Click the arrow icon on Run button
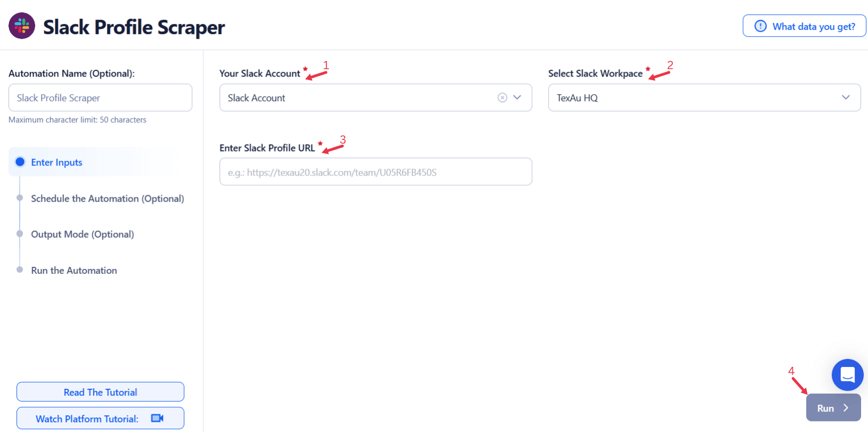Image resolution: width=868 pixels, height=435 pixels. [846, 408]
